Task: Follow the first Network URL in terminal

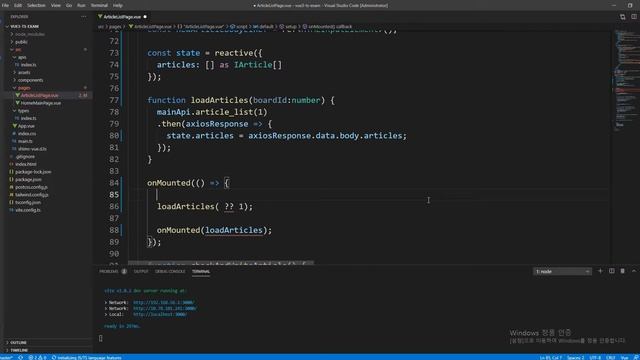Action: click(164, 302)
